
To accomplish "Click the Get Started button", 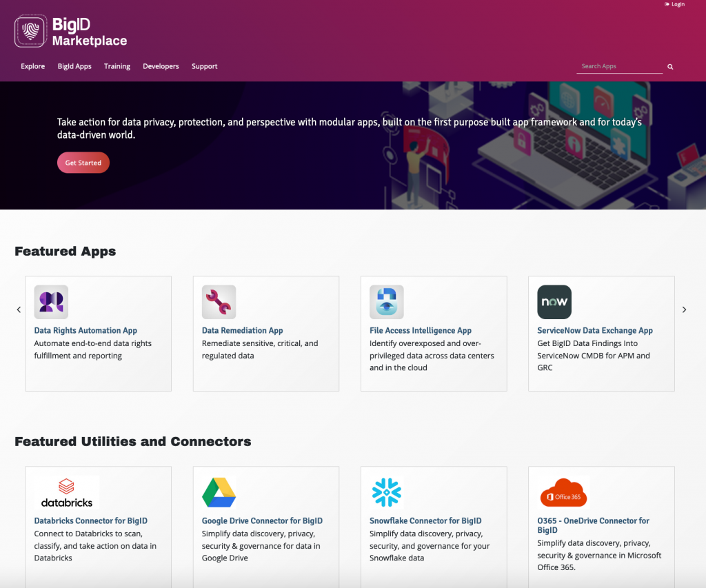I will (83, 163).
